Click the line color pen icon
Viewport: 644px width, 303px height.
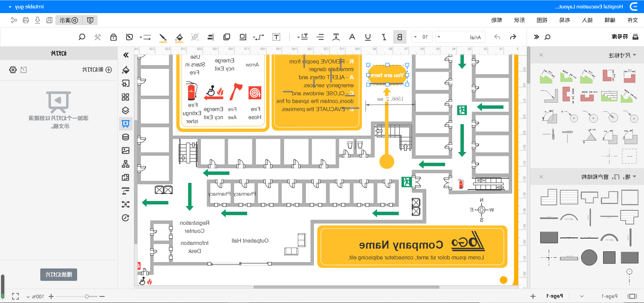click(x=163, y=37)
